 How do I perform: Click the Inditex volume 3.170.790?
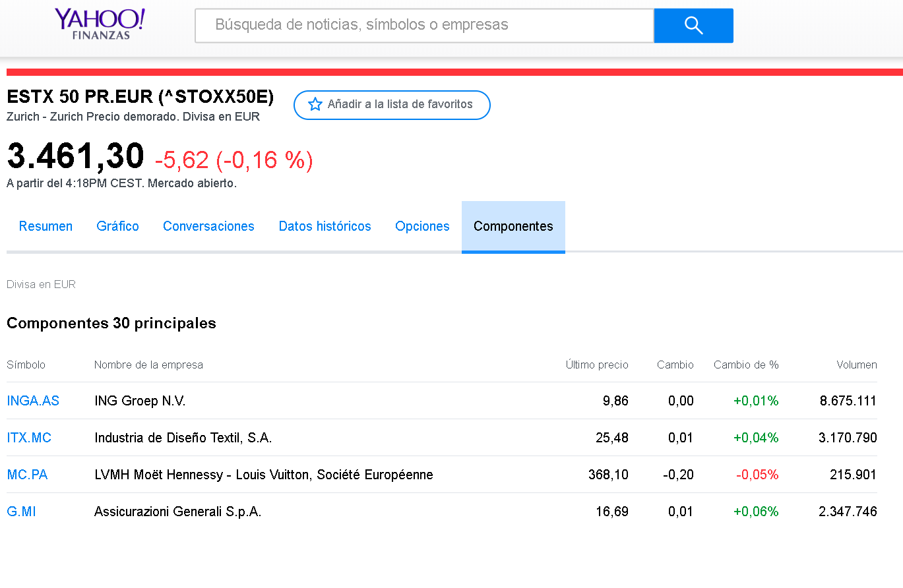click(848, 438)
